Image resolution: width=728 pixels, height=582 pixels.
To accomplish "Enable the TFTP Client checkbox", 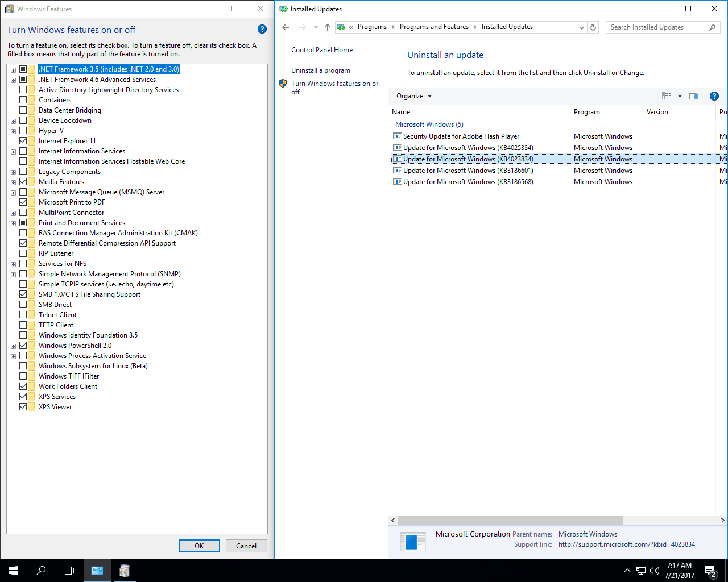I will [x=23, y=325].
